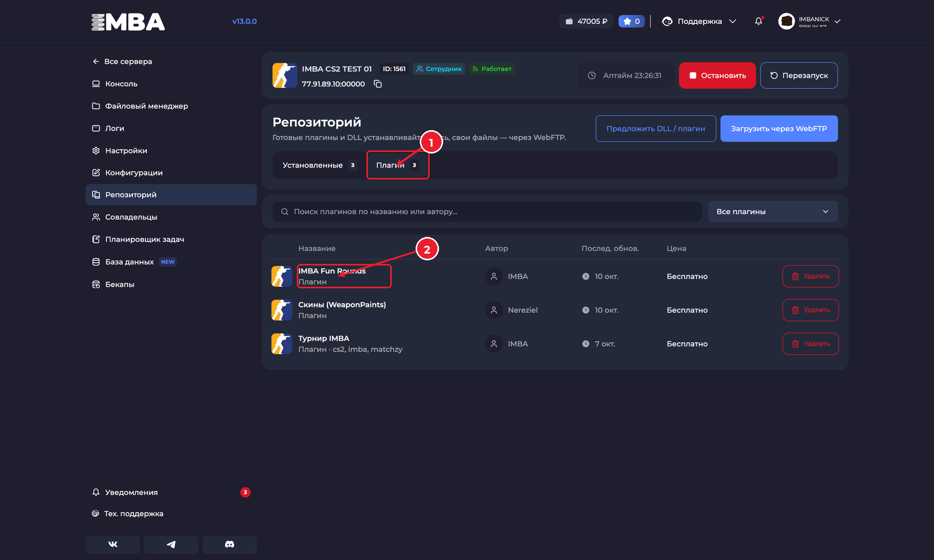Click author avatar icon for Nereziel
The width and height of the screenshot is (934, 560).
[494, 310]
